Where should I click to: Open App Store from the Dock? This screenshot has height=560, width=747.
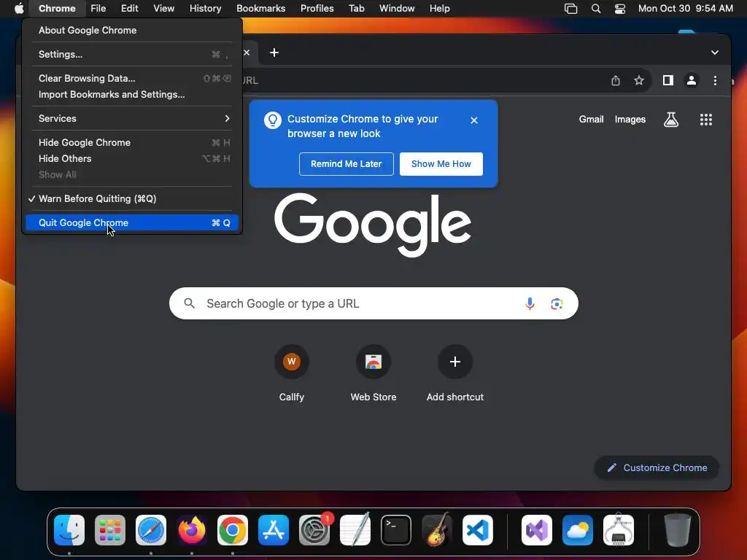(x=274, y=530)
